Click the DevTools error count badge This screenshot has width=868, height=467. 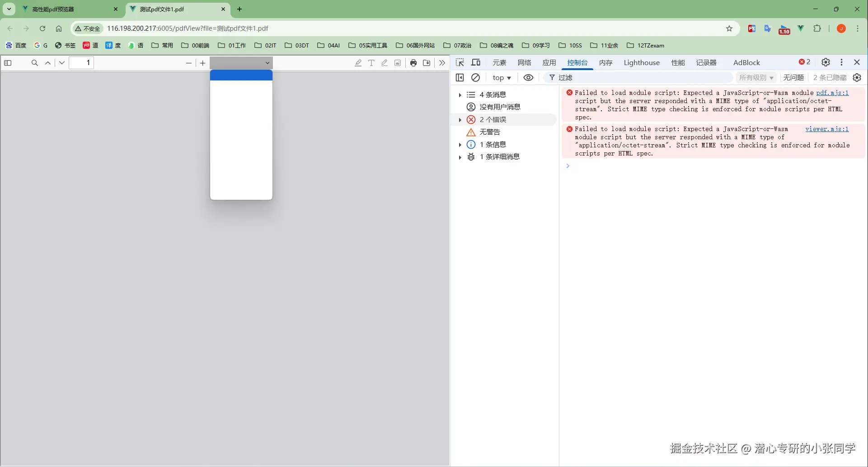pyautogui.click(x=804, y=62)
